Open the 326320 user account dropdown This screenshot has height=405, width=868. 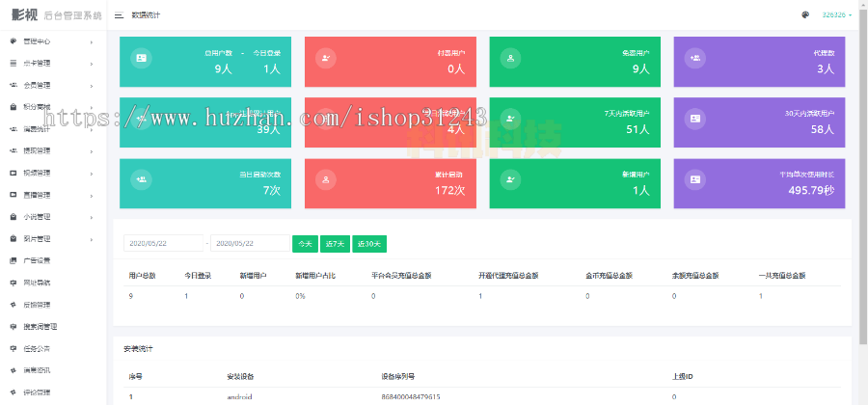tap(836, 15)
